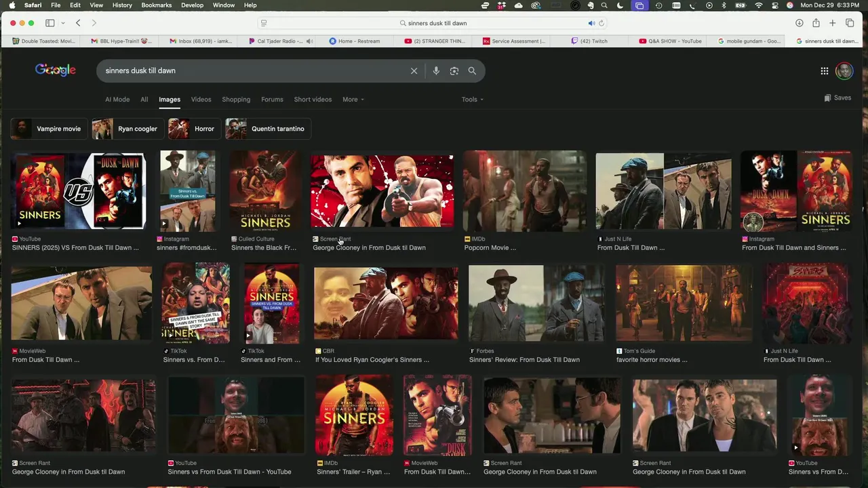Screen dimensions: 868x488
Task: Show Safari tab overview icon
Action: (x=850, y=23)
